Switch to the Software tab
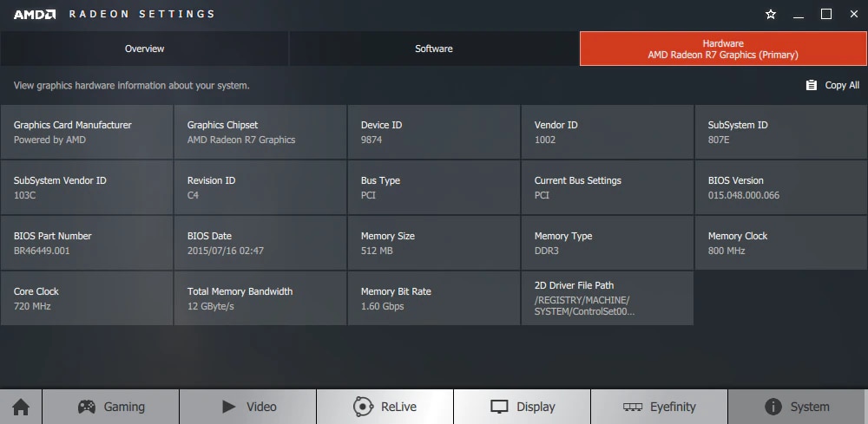 pos(434,49)
